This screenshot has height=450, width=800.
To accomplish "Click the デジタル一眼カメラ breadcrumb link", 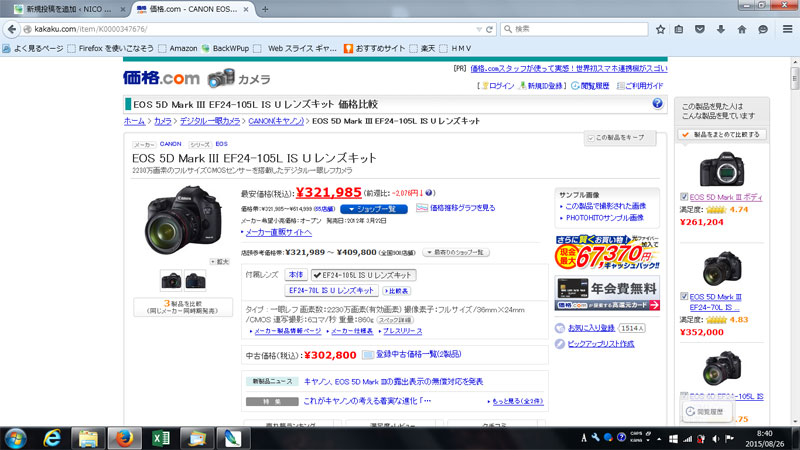I will coord(210,121).
